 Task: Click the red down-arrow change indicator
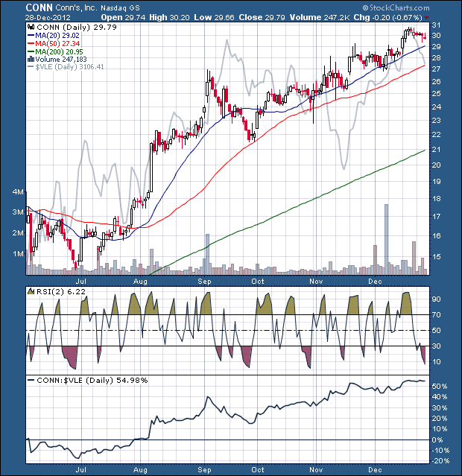tap(427, 18)
